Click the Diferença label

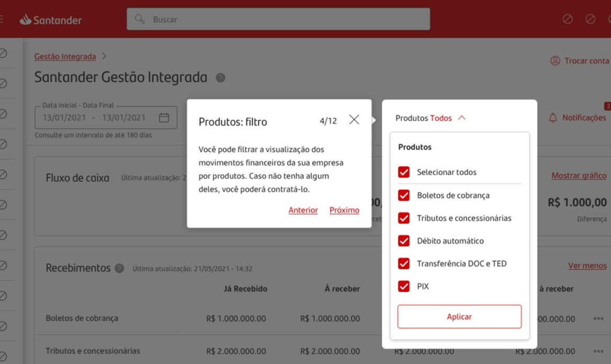click(x=592, y=219)
